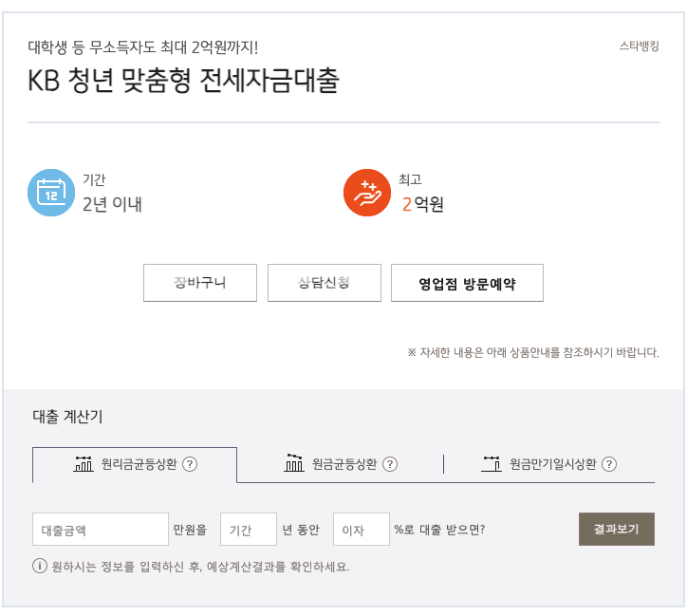Image resolution: width=687 pixels, height=616 pixels.
Task: Click the text 2년 이내
Action: click(x=112, y=204)
